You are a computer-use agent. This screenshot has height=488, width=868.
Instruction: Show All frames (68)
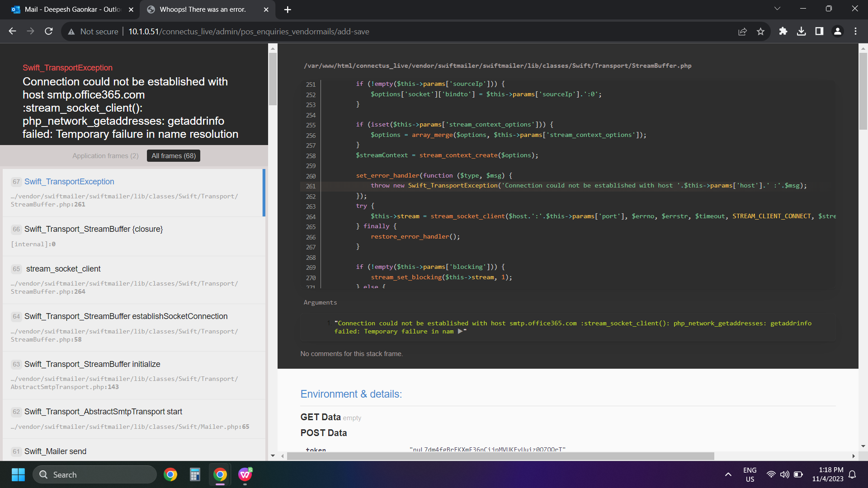pyautogui.click(x=174, y=156)
